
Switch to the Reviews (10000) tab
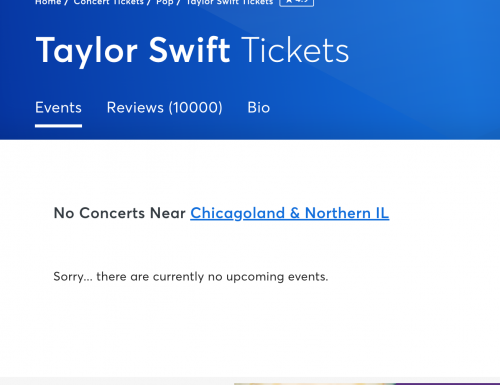(x=164, y=108)
